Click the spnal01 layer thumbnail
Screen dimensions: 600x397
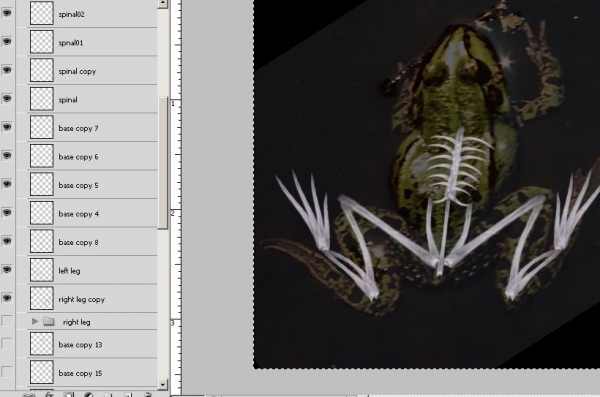(41, 42)
